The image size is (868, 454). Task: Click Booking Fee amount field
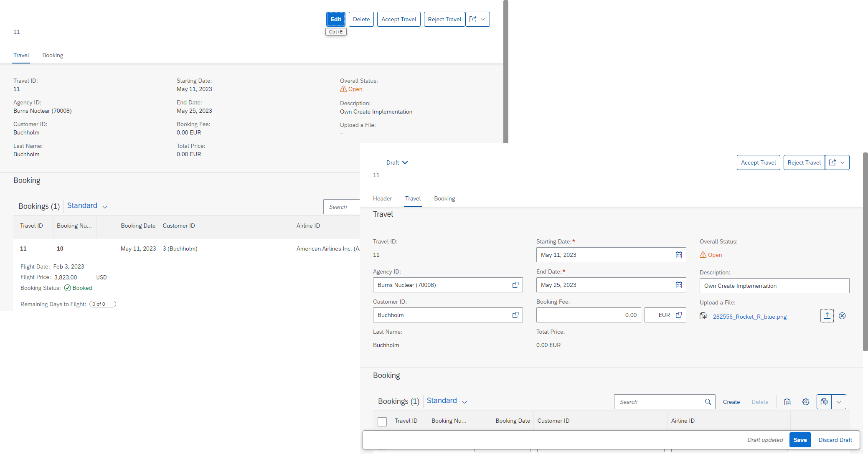tap(589, 315)
